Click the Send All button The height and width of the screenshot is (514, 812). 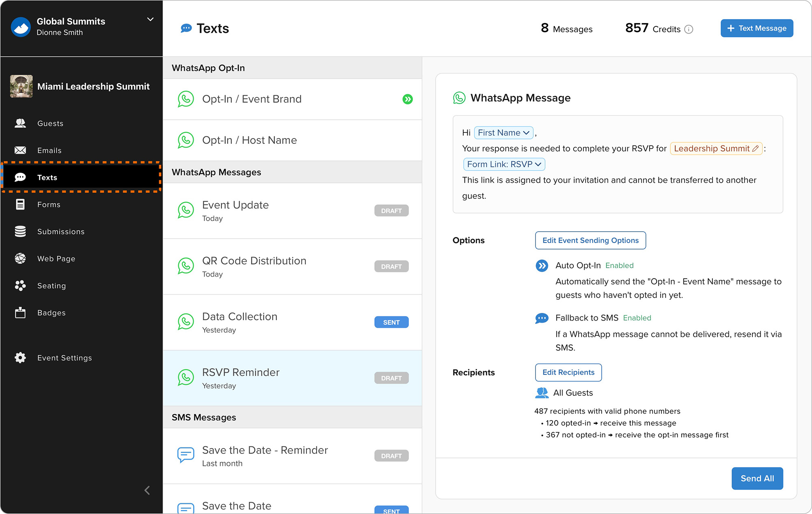[x=757, y=478]
